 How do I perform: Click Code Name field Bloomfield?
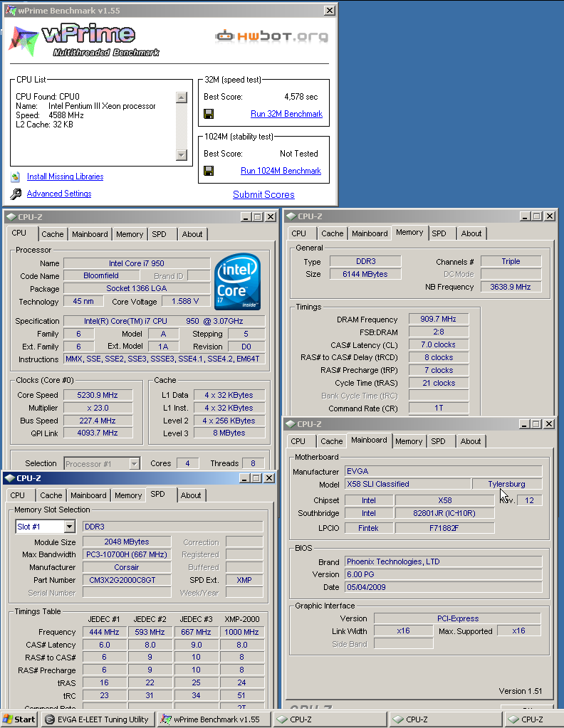[101, 275]
